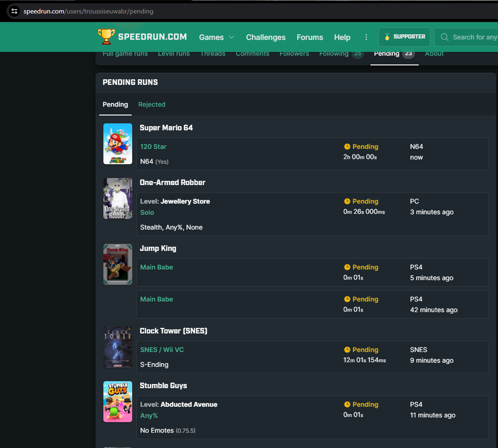Click the pending clock icon on S-Ending run
Viewport: 498px width, 448px height.
pyautogui.click(x=347, y=350)
